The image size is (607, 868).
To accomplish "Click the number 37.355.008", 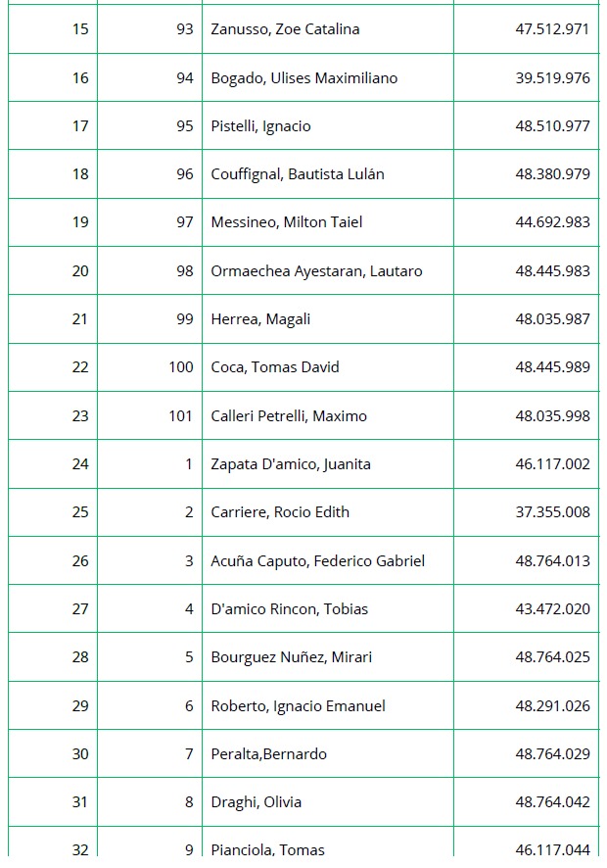I will tap(552, 512).
